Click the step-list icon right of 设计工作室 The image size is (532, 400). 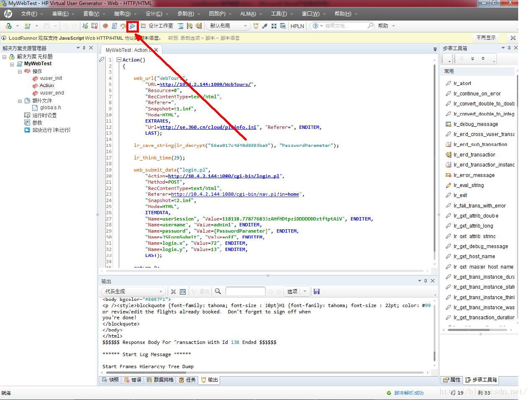181,26
